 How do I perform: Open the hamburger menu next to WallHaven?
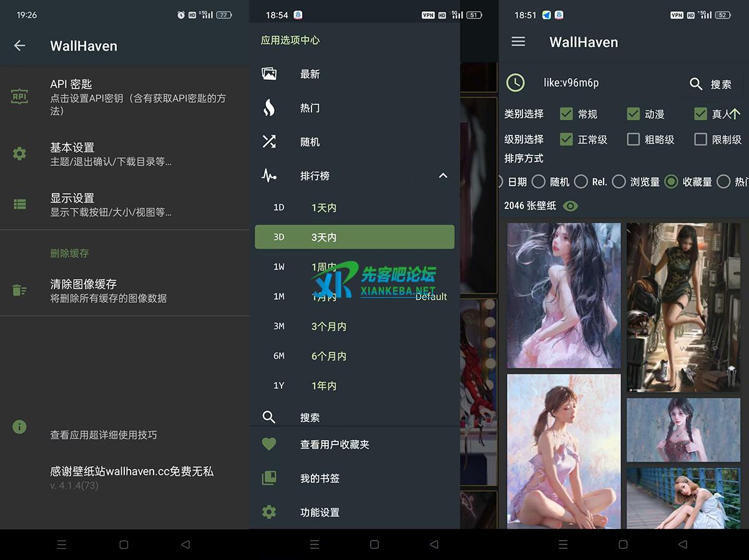518,42
